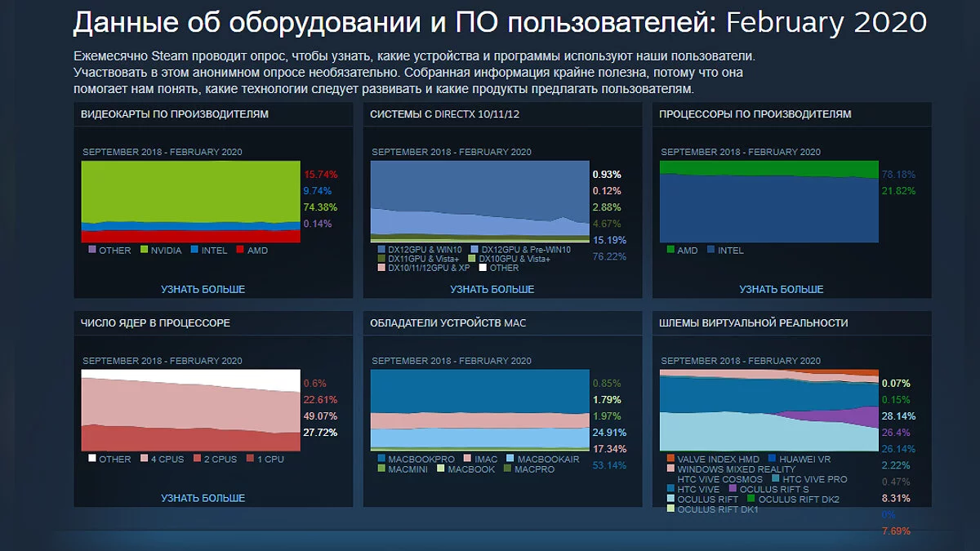Open УЗНАТЬ БОЛЬШЕ under Число ядер в процессоре

pyautogui.click(x=203, y=498)
